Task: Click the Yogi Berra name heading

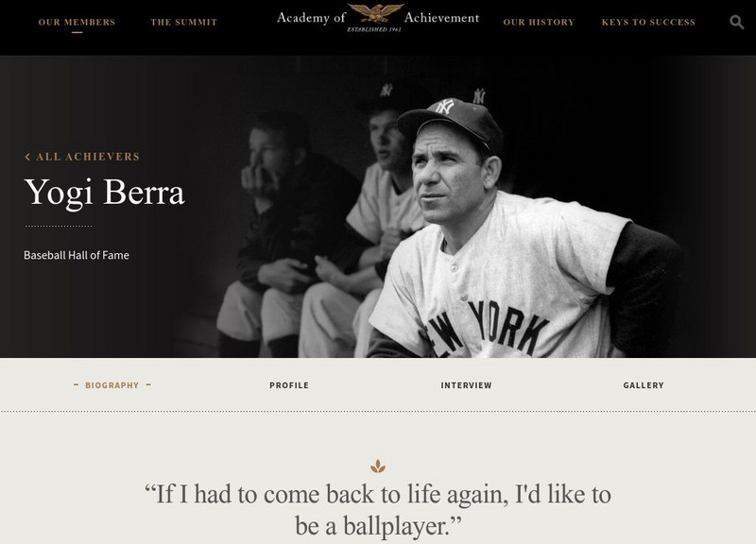Action: click(x=104, y=193)
